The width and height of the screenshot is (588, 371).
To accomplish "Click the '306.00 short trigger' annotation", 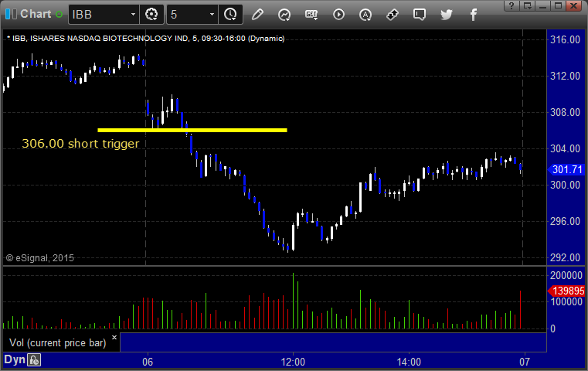I will point(80,144).
